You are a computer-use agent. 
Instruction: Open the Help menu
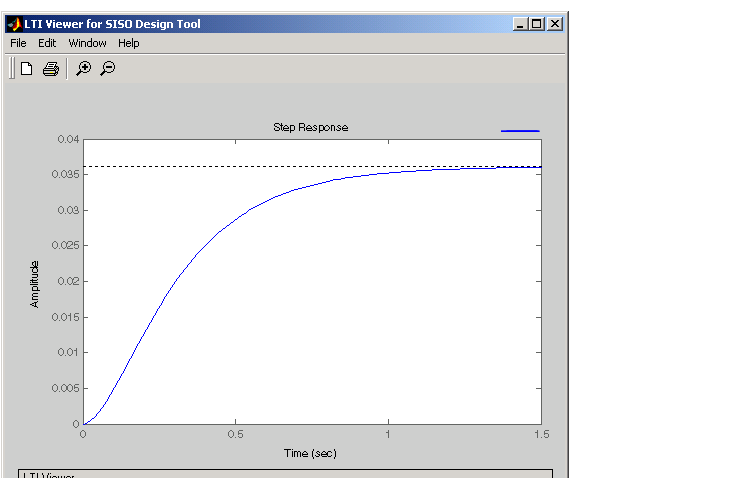coord(129,43)
